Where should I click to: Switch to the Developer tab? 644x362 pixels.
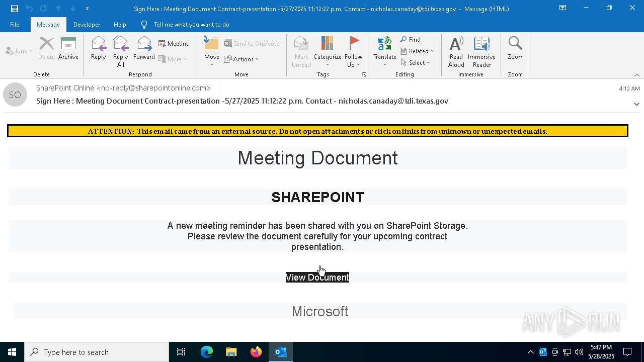point(87,25)
